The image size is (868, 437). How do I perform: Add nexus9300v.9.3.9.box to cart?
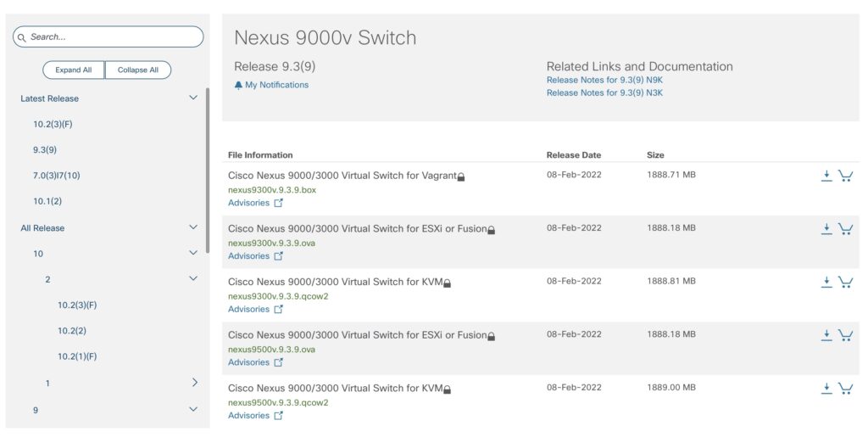pyautogui.click(x=845, y=176)
